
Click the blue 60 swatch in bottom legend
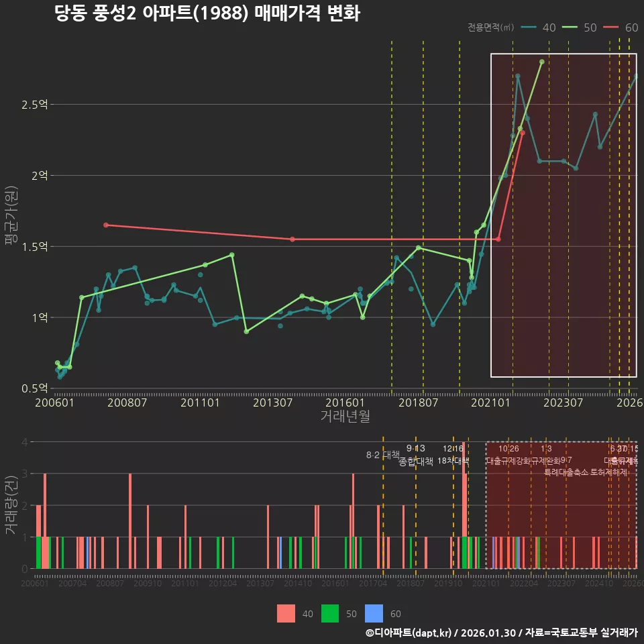[374, 613]
